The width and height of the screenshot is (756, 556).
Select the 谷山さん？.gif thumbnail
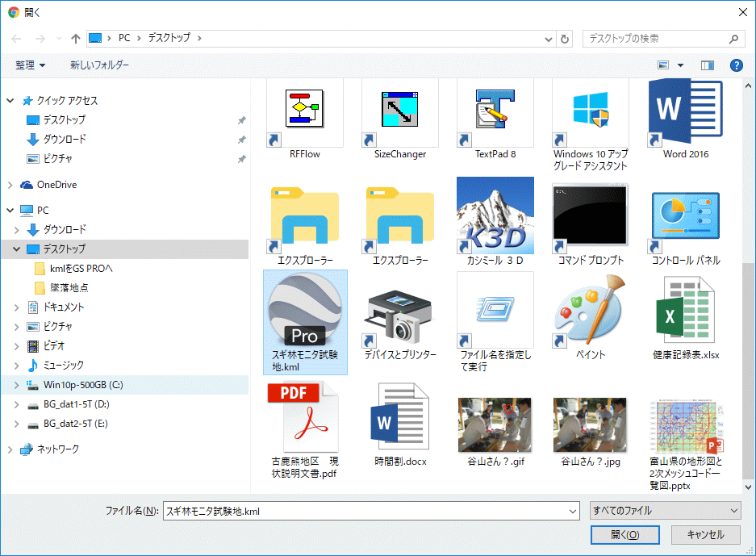pos(495,424)
